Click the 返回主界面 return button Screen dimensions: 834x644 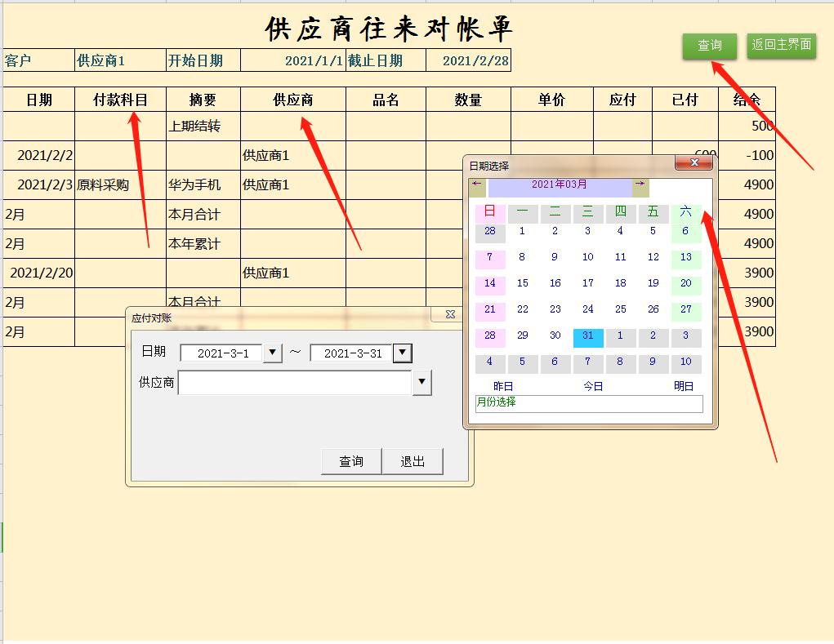(780, 47)
